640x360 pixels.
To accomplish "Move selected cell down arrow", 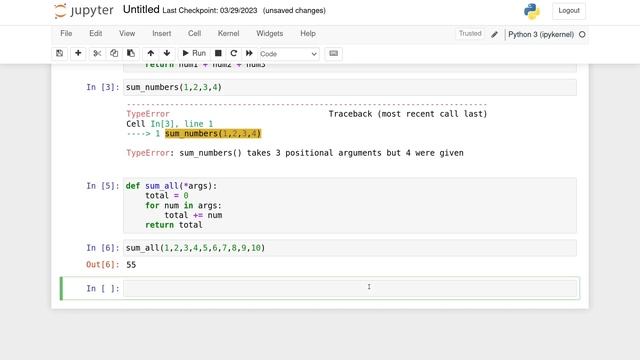I will [x=167, y=53].
